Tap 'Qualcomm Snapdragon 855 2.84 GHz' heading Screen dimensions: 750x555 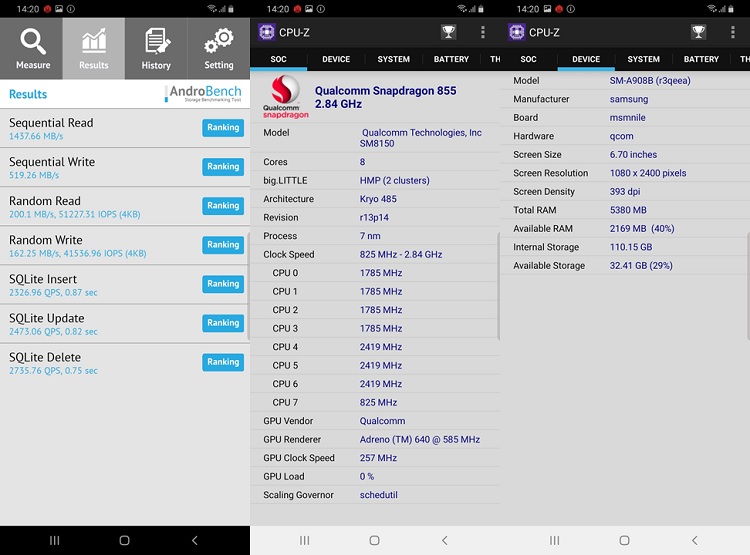[385, 97]
